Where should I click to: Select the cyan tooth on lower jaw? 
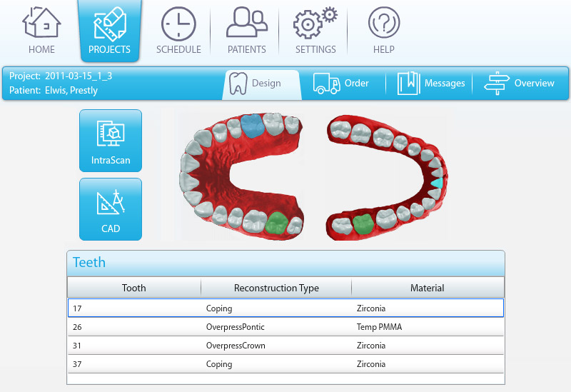point(437,183)
